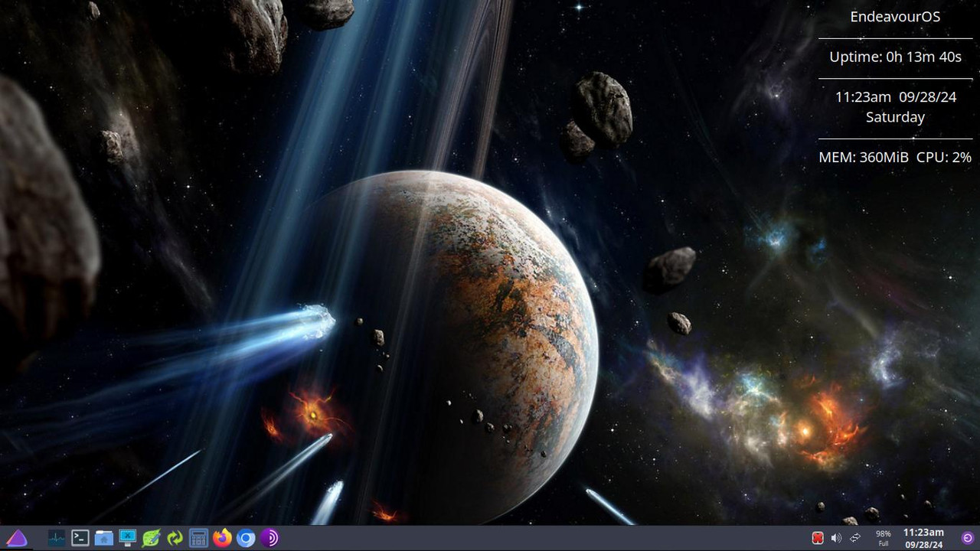Click the 11:23am 09/28/24 widget line

tap(895, 96)
